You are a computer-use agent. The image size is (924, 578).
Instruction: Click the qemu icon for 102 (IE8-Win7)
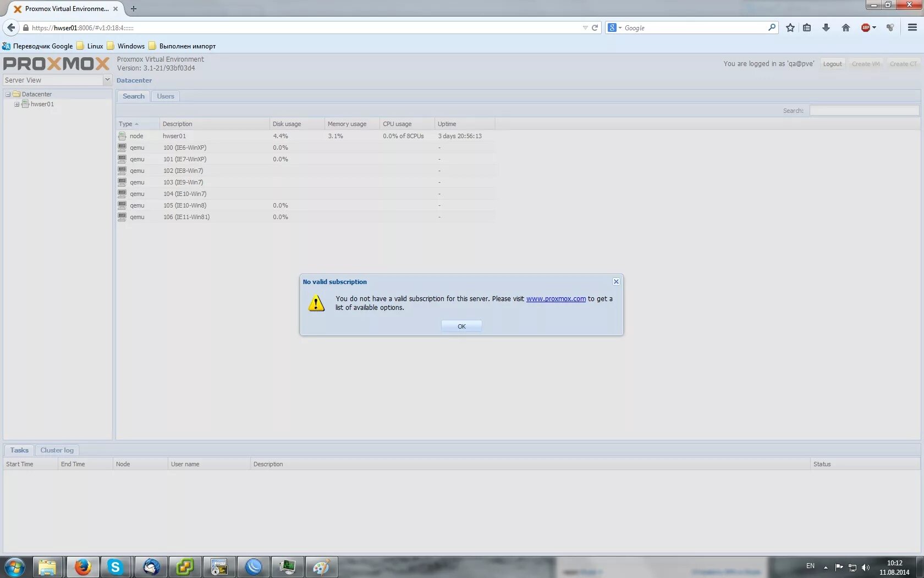122,171
